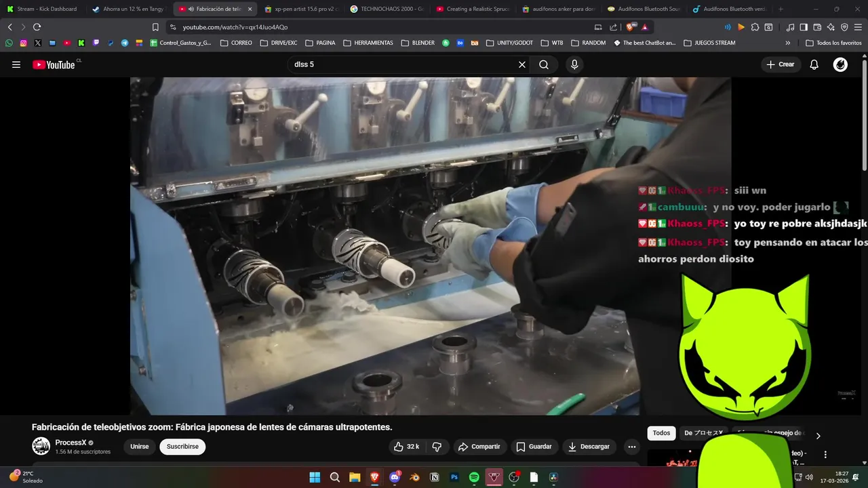868x488 pixels.
Task: Open the JUEGOS STREAM bookmarks folder
Action: [x=709, y=43]
